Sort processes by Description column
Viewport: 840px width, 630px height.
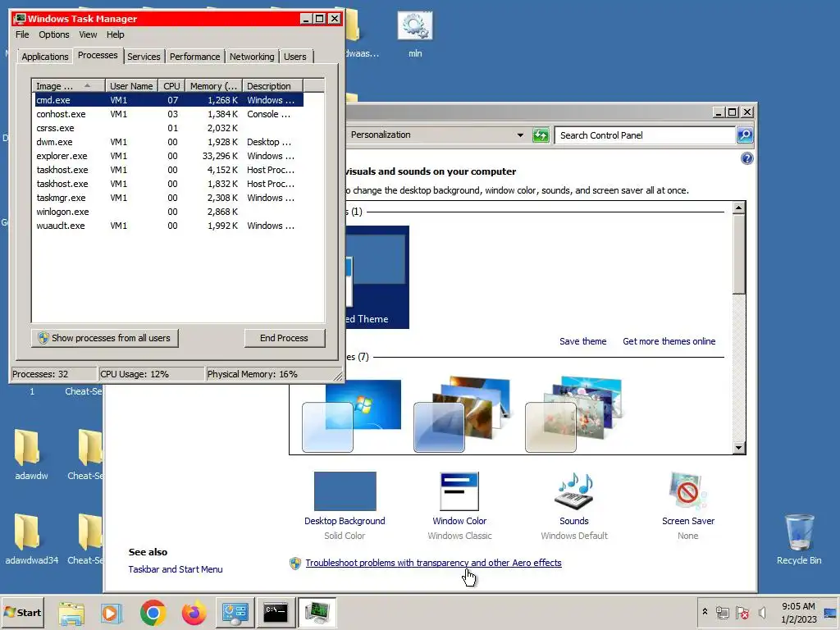pos(272,85)
